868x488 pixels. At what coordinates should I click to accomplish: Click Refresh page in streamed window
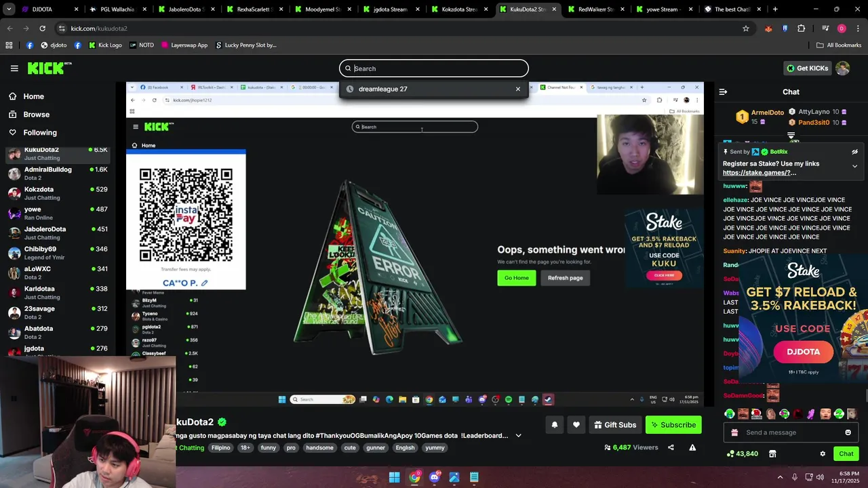566,278
